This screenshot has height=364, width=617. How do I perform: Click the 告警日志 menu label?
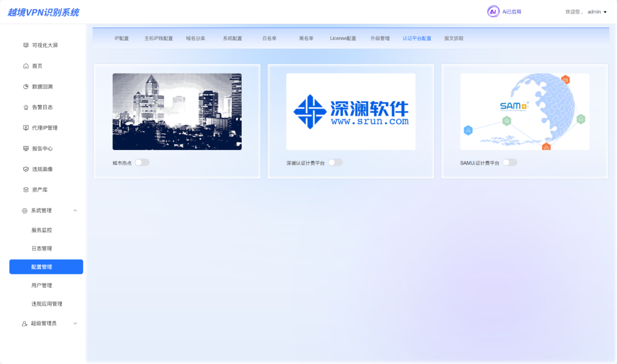click(42, 107)
